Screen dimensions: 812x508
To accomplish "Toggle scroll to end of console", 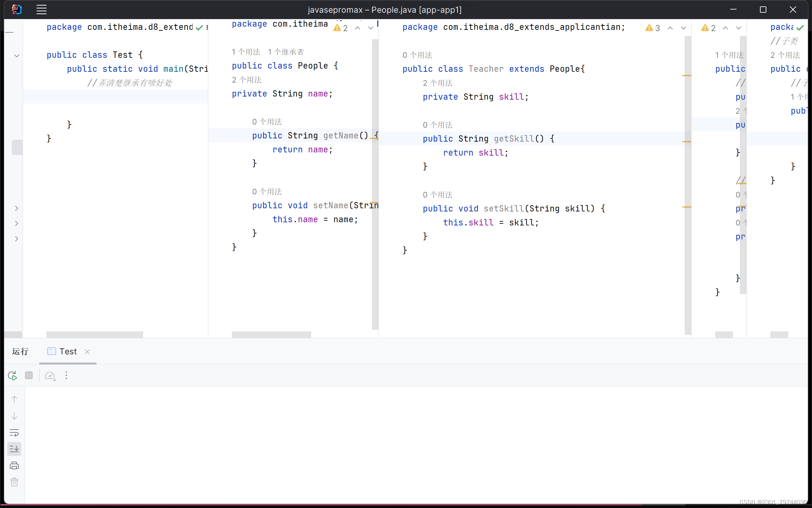I will [14, 449].
